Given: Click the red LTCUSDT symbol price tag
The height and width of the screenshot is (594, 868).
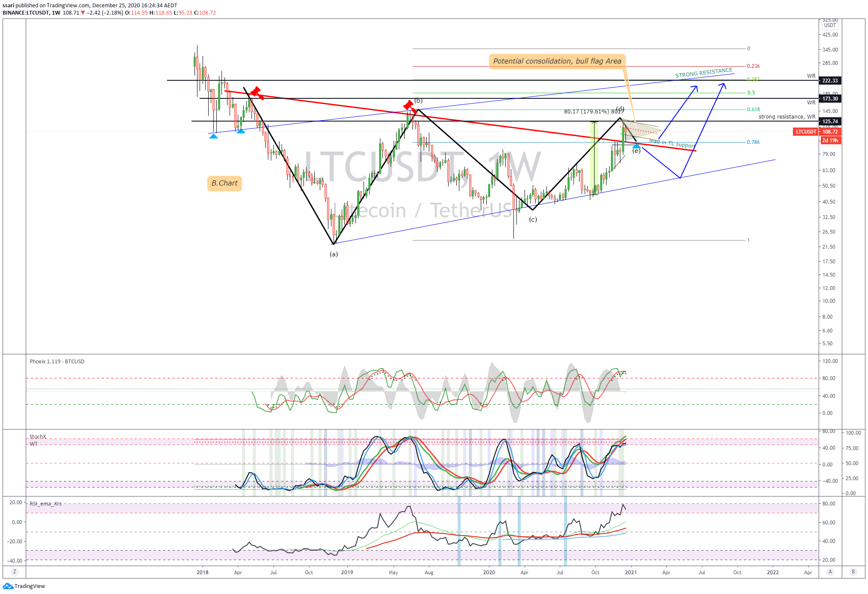Looking at the screenshot, I should click(x=806, y=132).
